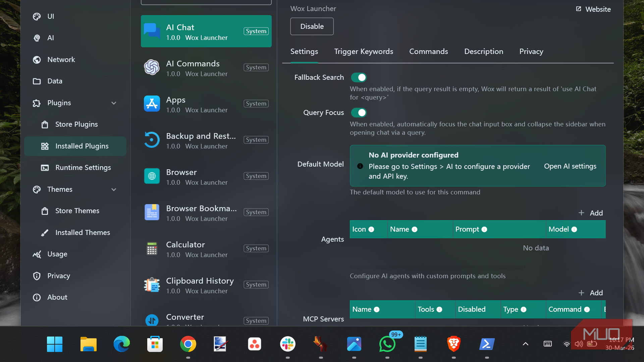The image size is (644, 362).
Task: Click the Icon column info icon
Action: [x=371, y=229]
